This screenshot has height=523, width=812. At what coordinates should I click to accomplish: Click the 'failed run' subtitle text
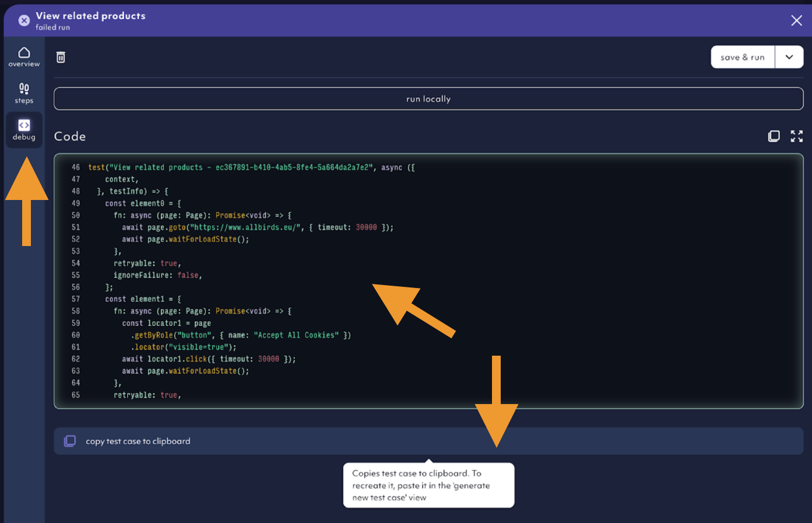pos(52,27)
